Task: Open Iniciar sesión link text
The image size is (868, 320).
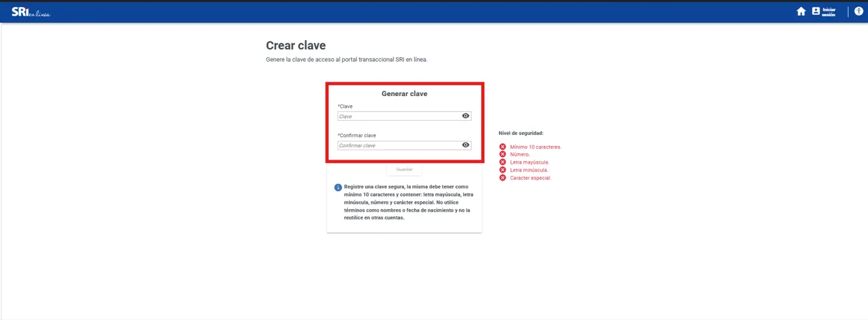Action: 829,12
